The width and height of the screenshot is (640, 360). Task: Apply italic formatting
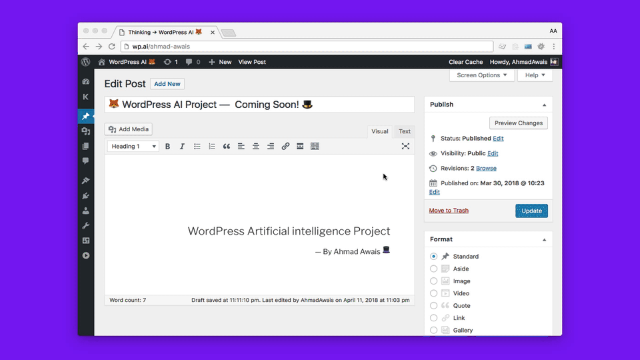[x=182, y=146]
